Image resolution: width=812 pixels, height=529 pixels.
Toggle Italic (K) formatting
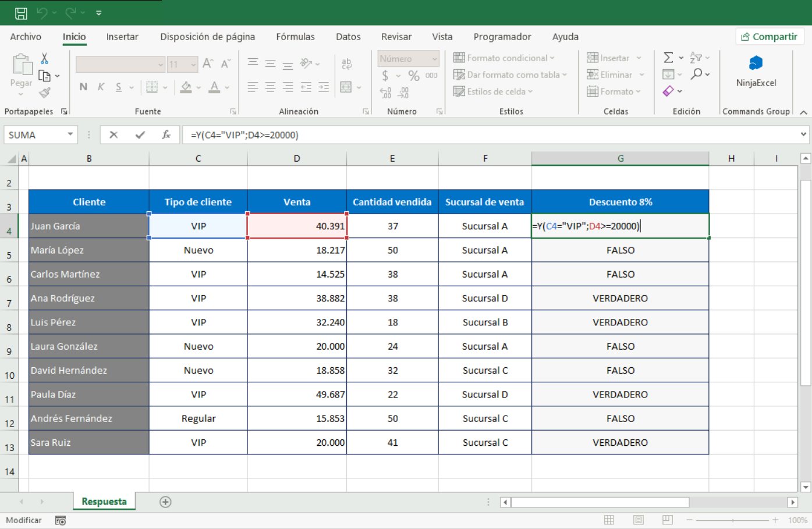(x=101, y=87)
